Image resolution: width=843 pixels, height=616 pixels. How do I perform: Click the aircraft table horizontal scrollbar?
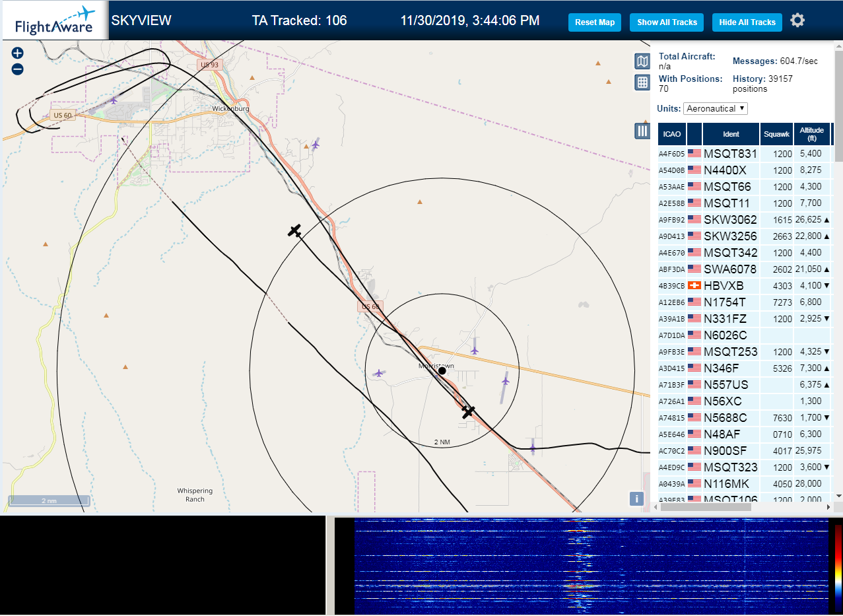(x=706, y=507)
